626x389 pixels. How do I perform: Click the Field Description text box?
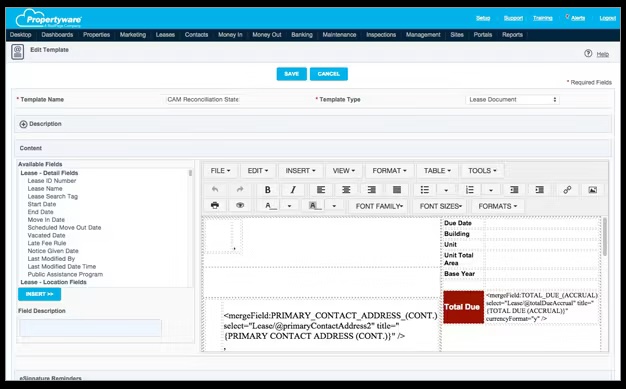click(90, 328)
